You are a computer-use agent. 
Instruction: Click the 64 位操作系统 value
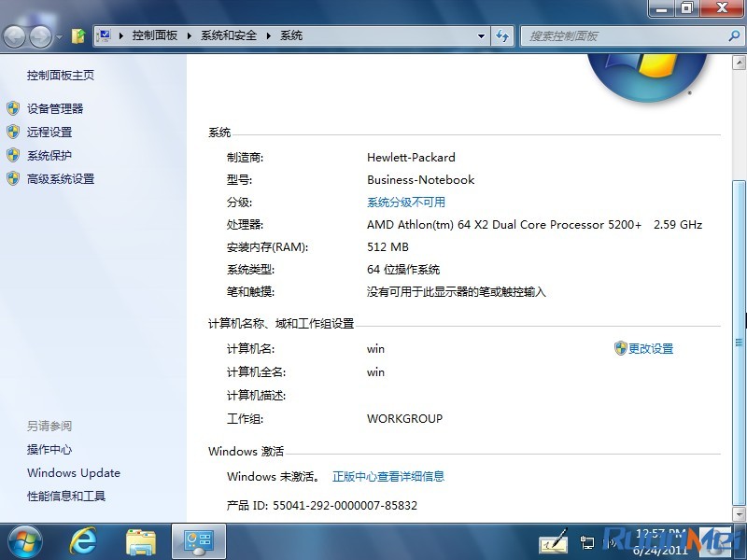(x=403, y=270)
